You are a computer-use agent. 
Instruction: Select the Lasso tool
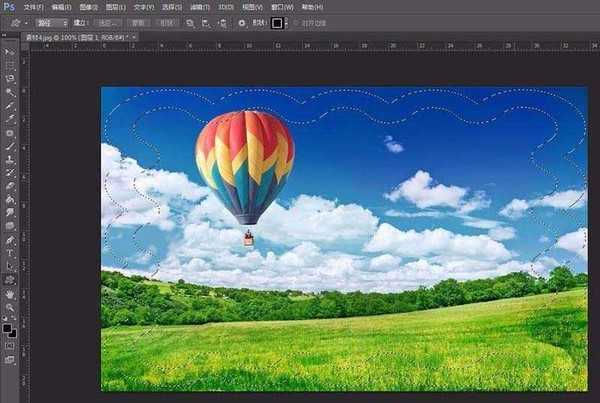click(x=10, y=78)
